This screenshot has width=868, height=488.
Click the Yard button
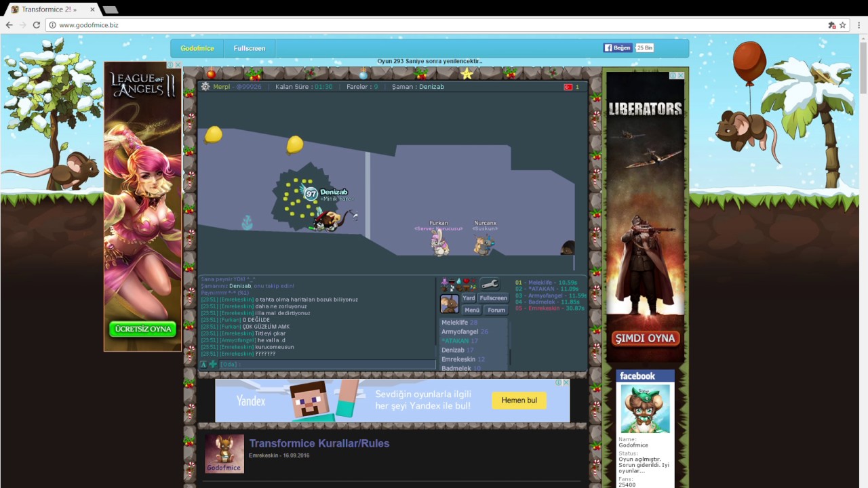(469, 298)
